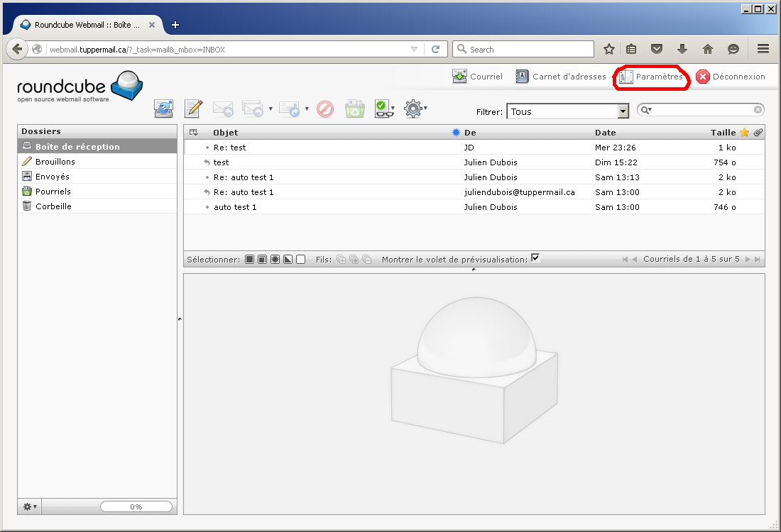Click the mail search input field
Image resolution: width=781 pixels, height=532 pixels.
[x=703, y=110]
